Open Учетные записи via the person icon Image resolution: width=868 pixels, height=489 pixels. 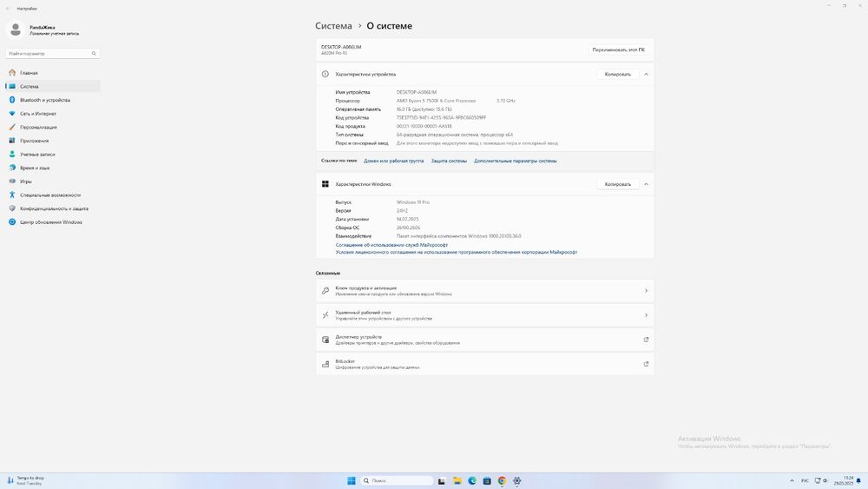click(x=12, y=154)
